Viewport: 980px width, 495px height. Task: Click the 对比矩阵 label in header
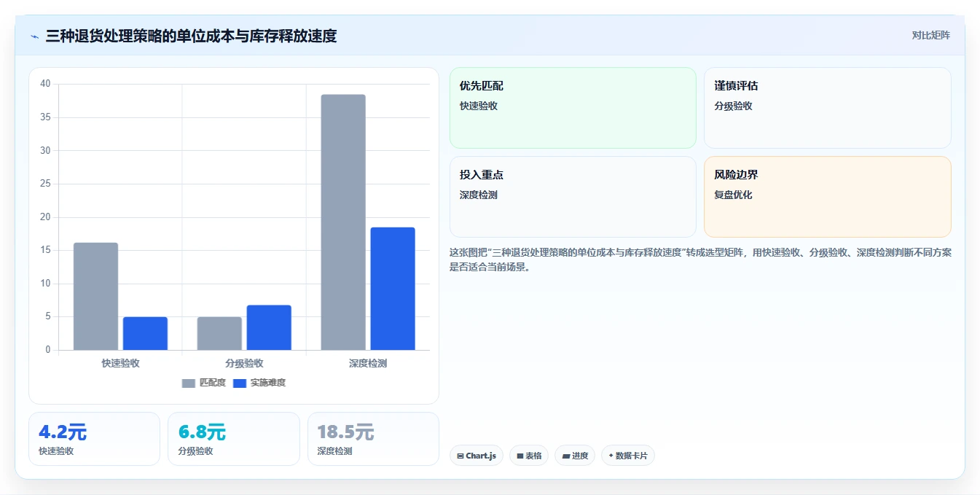930,35
